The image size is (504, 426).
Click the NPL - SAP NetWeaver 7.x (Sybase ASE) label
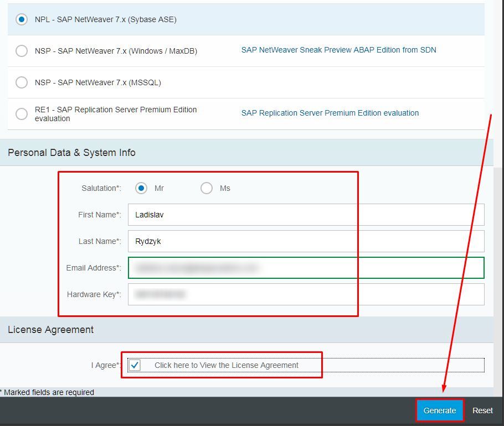[106, 19]
